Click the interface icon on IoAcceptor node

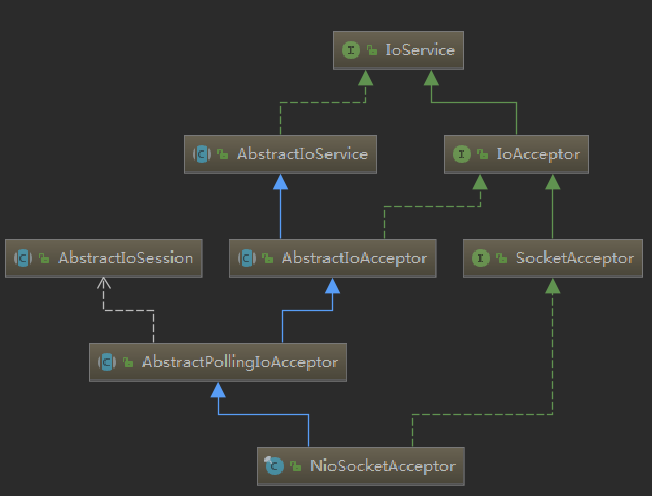(462, 154)
